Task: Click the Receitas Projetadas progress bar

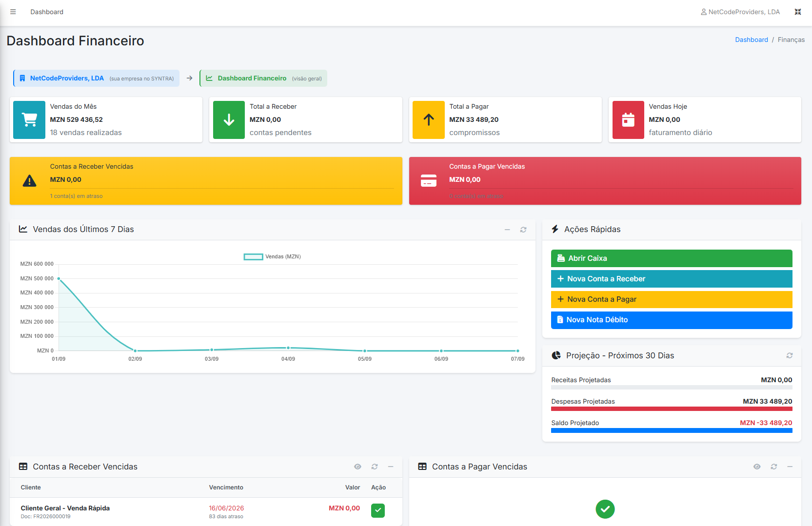Action: click(672, 388)
